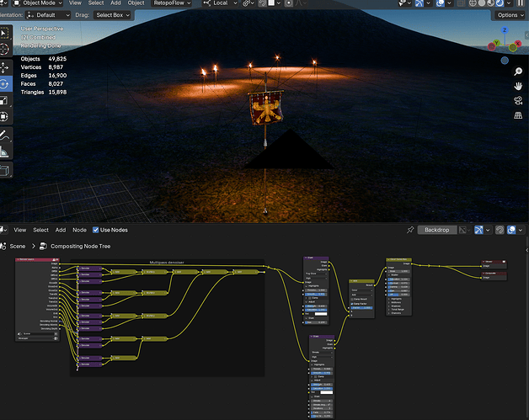Click the blue Z axis on navigation gizmo
This screenshot has height=420, width=529.
[x=505, y=30]
